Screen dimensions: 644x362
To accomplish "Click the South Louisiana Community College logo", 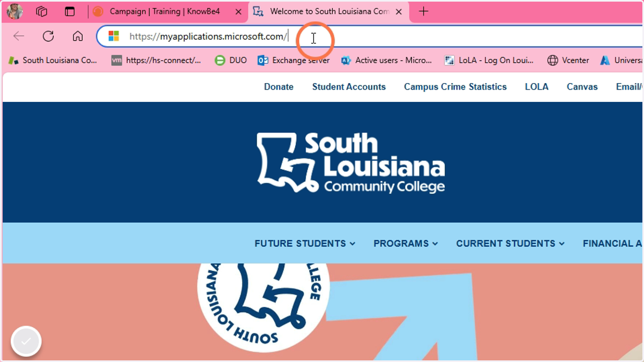I will tap(351, 163).
